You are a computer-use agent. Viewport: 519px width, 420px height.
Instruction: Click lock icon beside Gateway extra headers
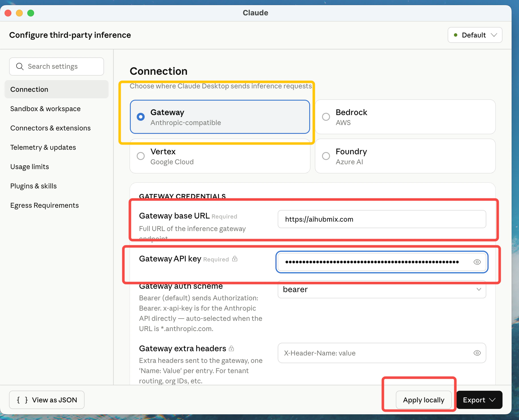[231, 348]
